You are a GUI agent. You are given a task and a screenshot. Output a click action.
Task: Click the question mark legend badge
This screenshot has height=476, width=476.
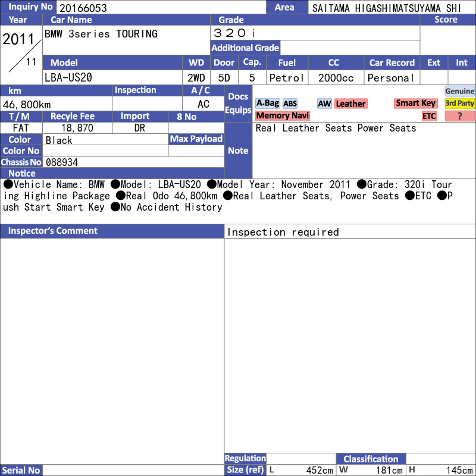tap(459, 116)
